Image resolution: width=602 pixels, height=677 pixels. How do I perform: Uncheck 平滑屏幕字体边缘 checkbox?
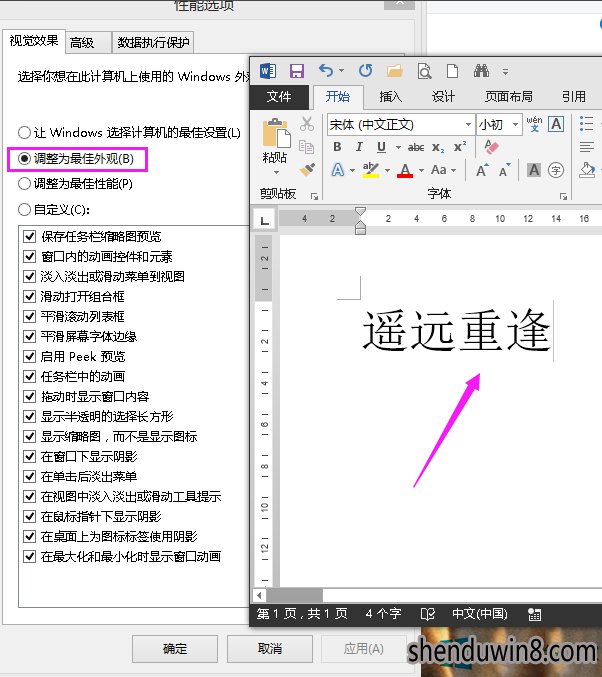[x=29, y=336]
